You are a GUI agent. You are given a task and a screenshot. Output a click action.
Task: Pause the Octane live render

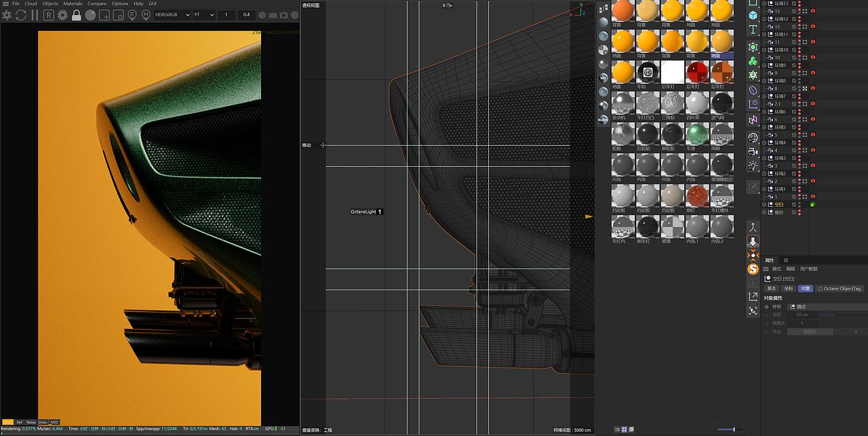pyautogui.click(x=35, y=14)
